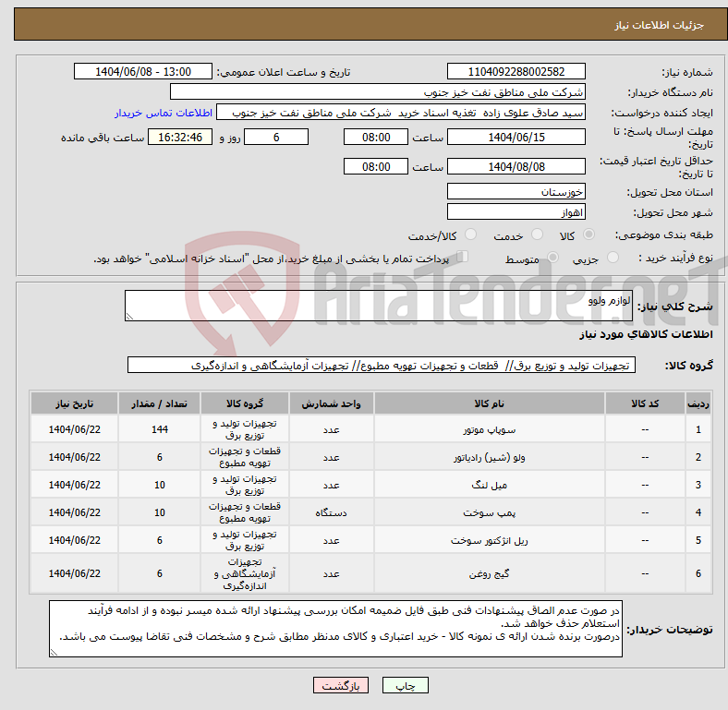
Task: Click the واحد شمارش column header
Action: coord(331,403)
